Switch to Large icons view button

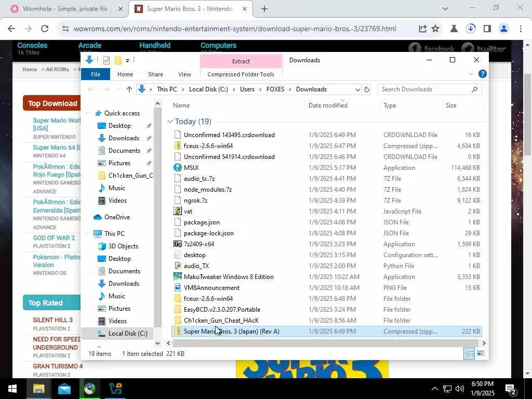pos(481,353)
